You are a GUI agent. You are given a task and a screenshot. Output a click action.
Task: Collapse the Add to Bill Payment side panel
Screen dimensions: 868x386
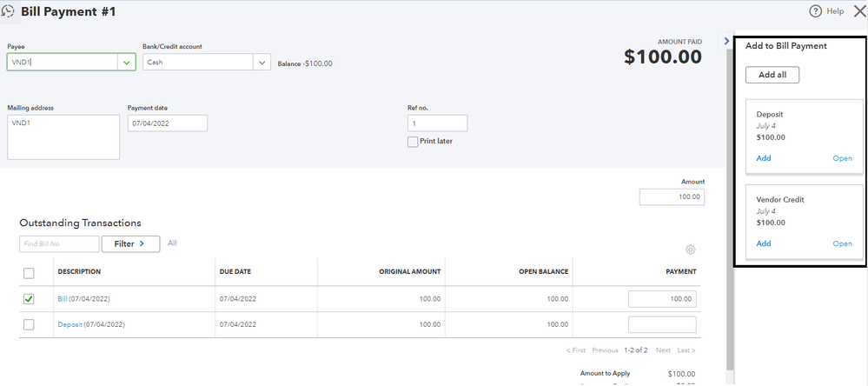click(x=726, y=41)
